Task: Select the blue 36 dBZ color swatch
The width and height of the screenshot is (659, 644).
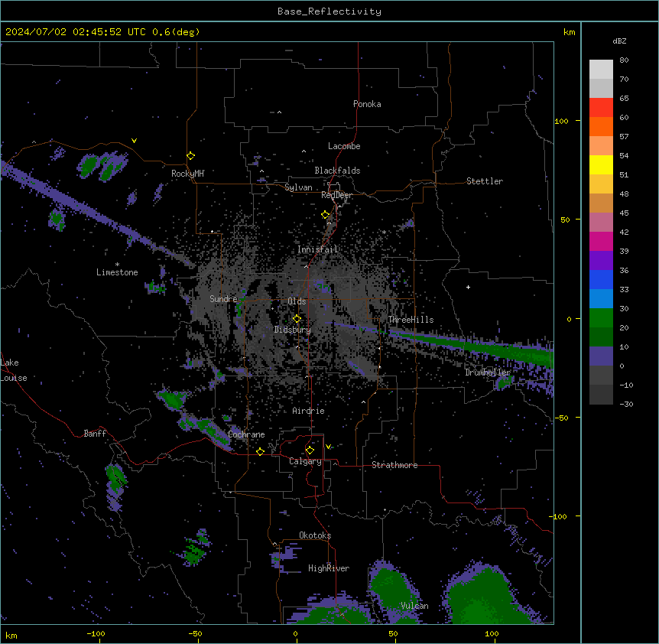Action: pyautogui.click(x=601, y=279)
